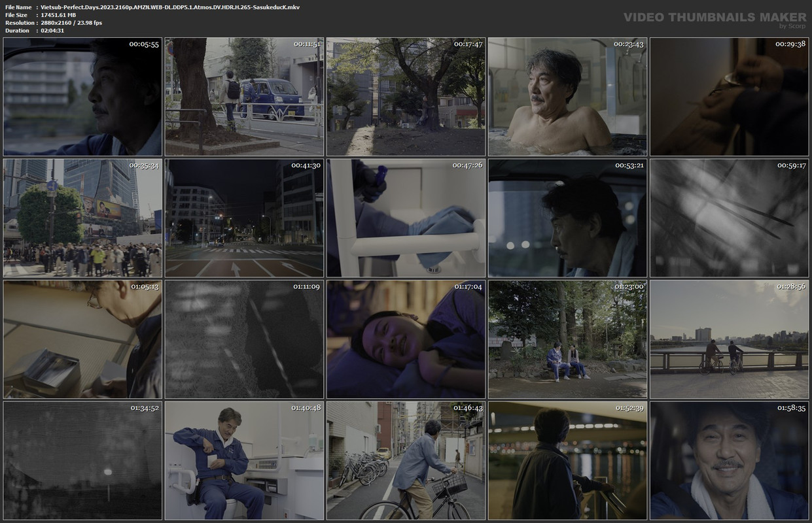Select the thumbnail at 00:11:51
The image size is (812, 523).
(244, 97)
